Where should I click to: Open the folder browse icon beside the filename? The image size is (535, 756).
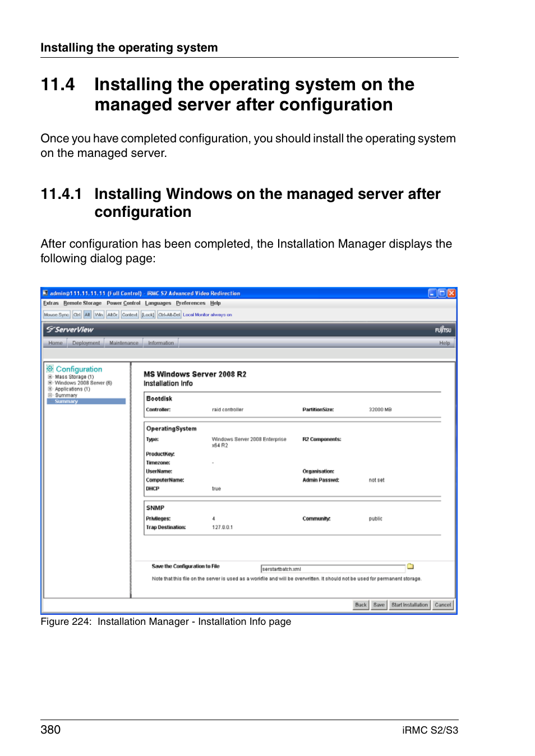411,567
